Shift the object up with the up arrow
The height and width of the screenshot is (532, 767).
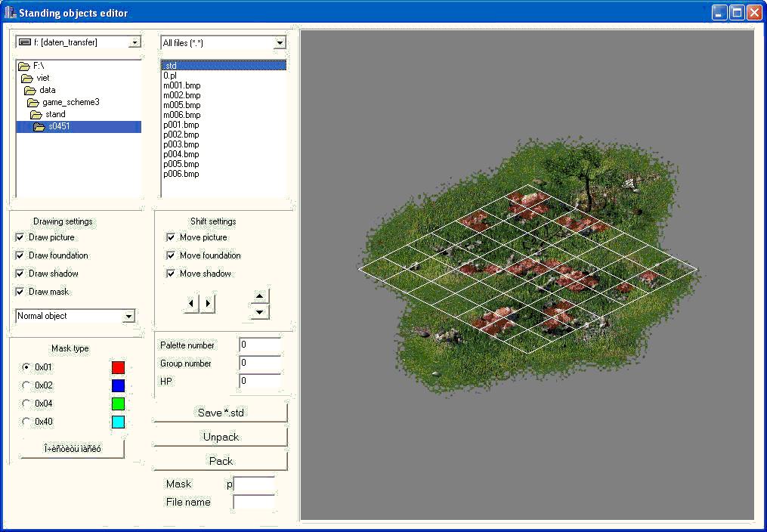tap(260, 295)
